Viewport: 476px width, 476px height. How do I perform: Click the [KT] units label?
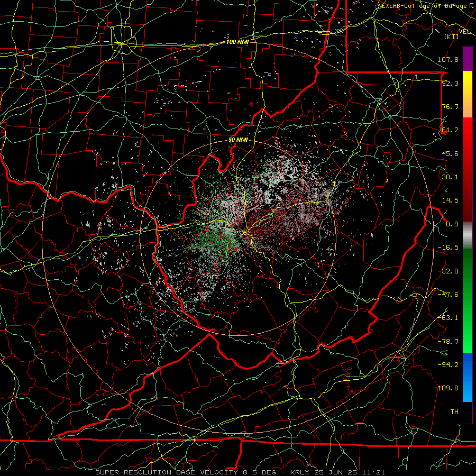[x=452, y=36]
